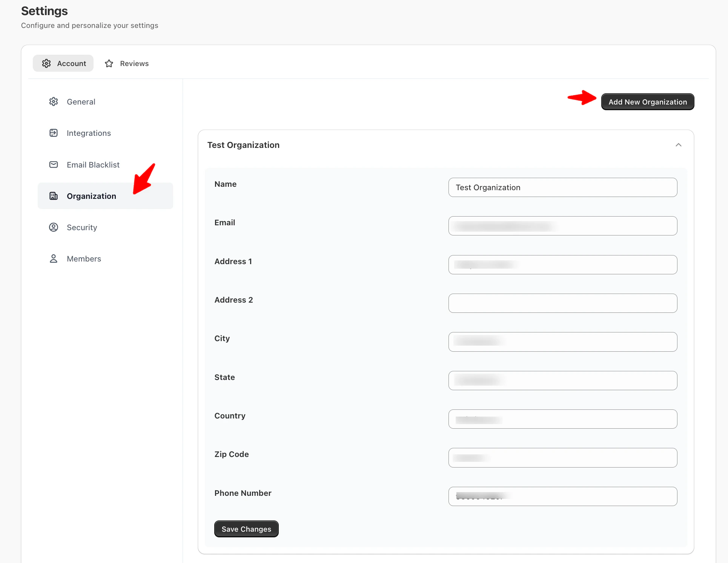
Task: Click the General gear icon in sidebar
Action: [x=54, y=102]
